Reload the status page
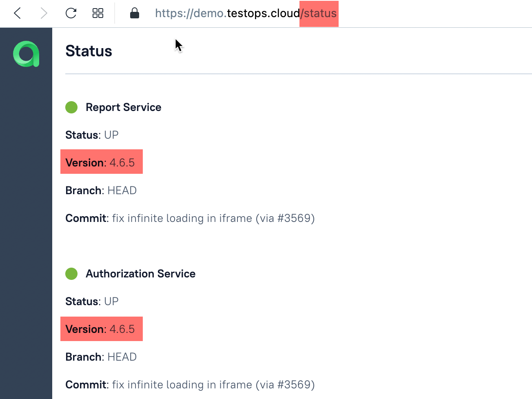This screenshot has height=399, width=532. [71, 13]
